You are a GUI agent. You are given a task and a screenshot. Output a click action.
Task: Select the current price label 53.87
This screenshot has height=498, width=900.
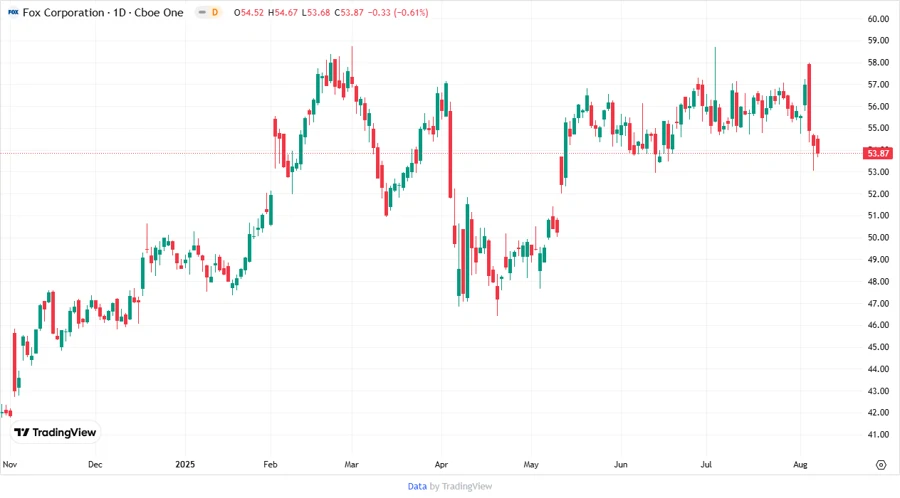[x=878, y=153]
